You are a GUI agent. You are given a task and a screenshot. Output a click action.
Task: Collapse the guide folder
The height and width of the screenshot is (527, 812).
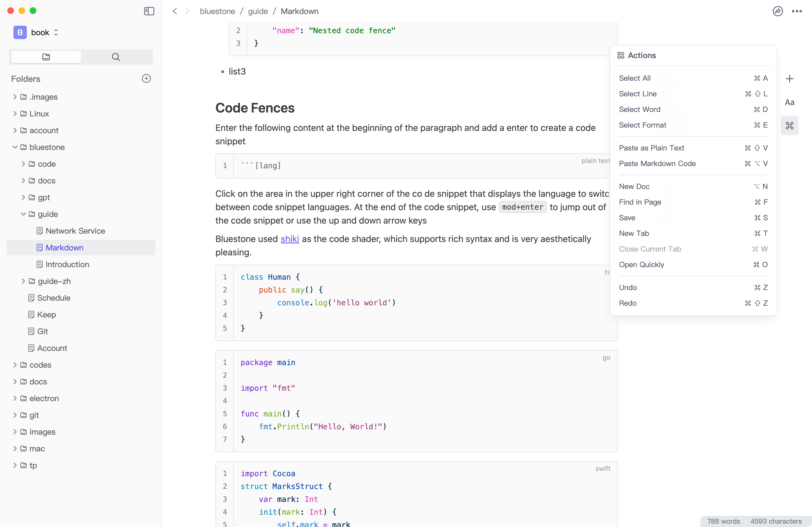click(23, 214)
